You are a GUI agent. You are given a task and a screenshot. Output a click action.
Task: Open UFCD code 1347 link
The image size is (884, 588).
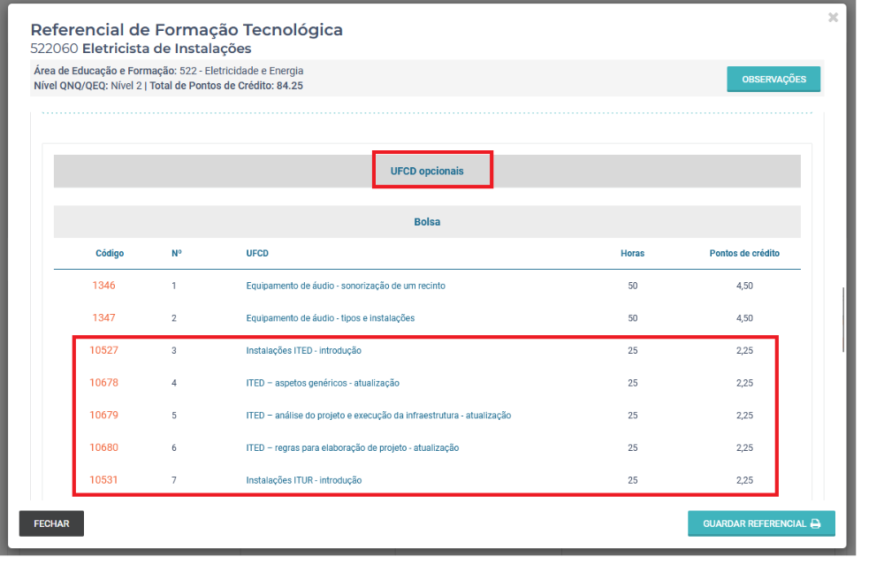click(103, 317)
